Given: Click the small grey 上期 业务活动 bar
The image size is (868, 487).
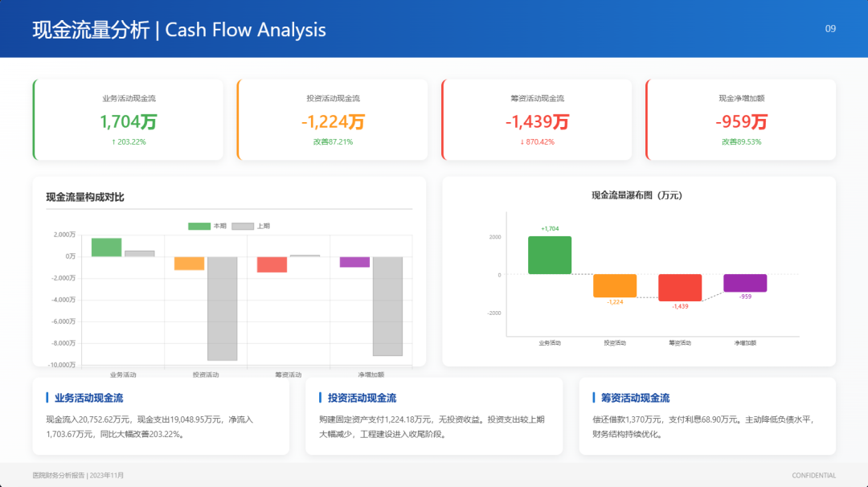Looking at the screenshot, I should (x=140, y=253).
